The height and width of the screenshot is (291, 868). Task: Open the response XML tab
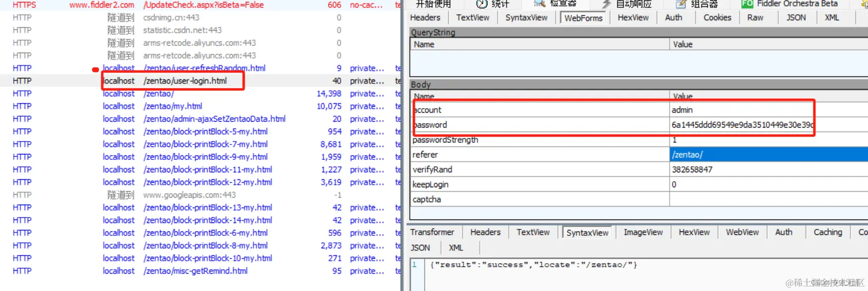click(456, 247)
